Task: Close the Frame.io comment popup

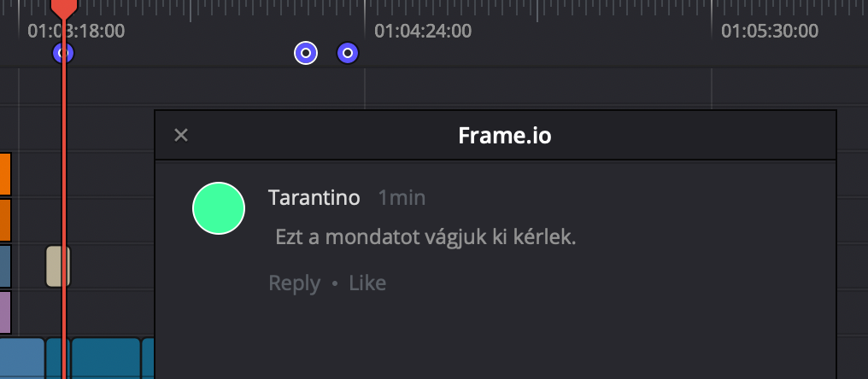Action: [180, 135]
